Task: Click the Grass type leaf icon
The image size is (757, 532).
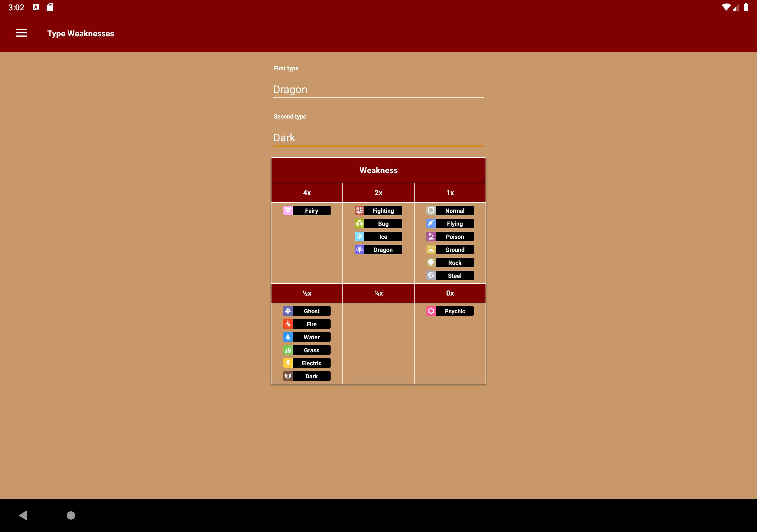Action: 288,350
